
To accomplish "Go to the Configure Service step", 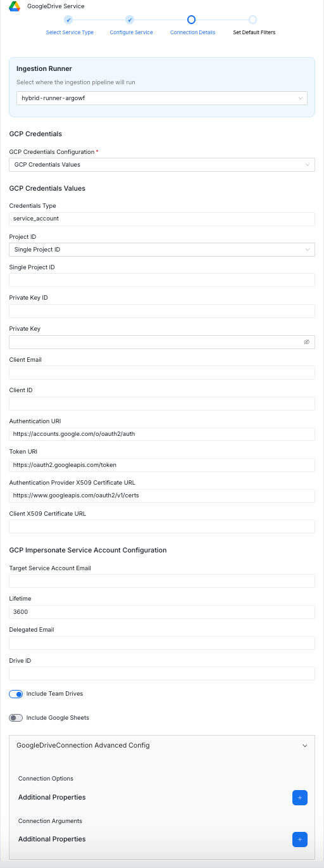I will point(131,32).
